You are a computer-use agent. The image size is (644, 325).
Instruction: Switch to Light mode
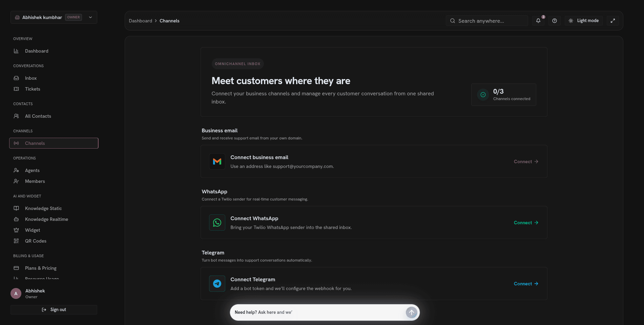pyautogui.click(x=584, y=21)
